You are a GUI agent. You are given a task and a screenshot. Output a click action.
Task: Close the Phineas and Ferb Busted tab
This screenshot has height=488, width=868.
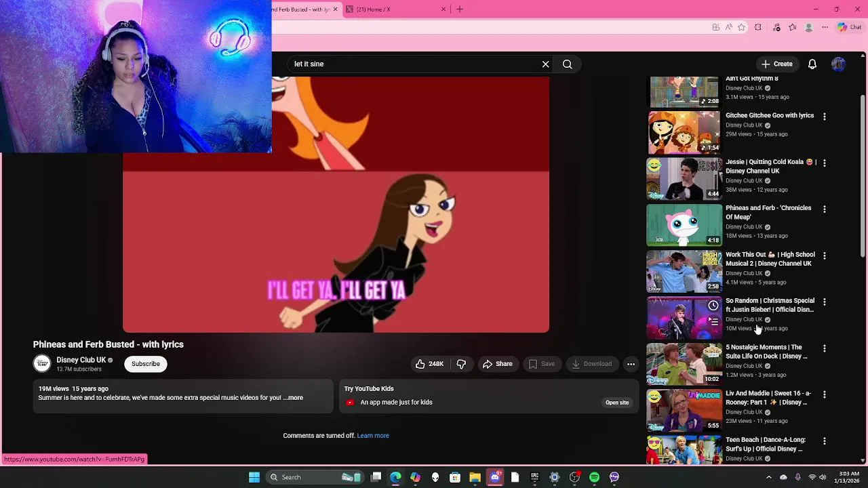(335, 9)
